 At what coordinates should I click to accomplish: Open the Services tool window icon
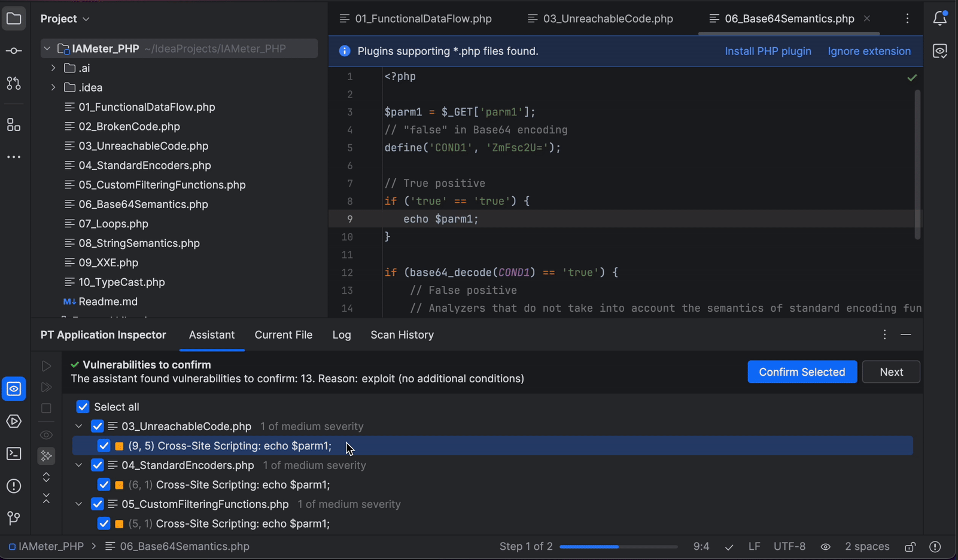point(14,421)
